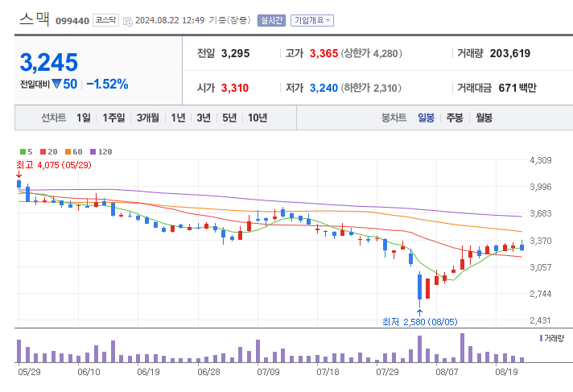
Task: Click the 하한가 2,310 text
Action: click(x=371, y=88)
